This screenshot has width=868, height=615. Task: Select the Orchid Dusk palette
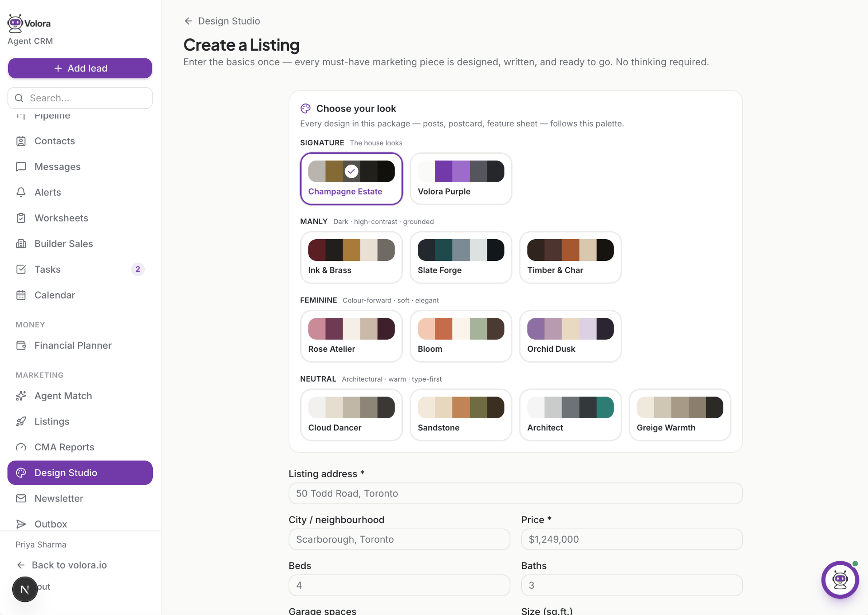point(570,336)
